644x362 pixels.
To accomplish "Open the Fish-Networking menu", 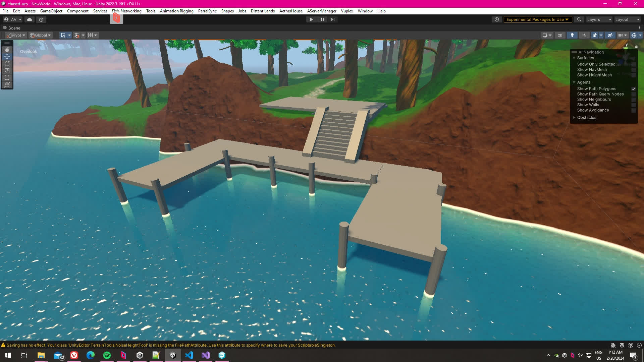I will pyautogui.click(x=127, y=11).
